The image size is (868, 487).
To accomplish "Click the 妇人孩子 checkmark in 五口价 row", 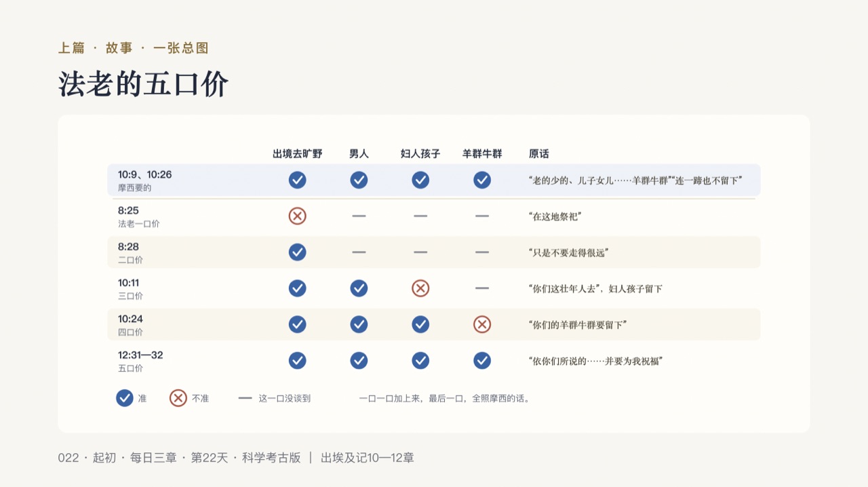I will click(420, 360).
